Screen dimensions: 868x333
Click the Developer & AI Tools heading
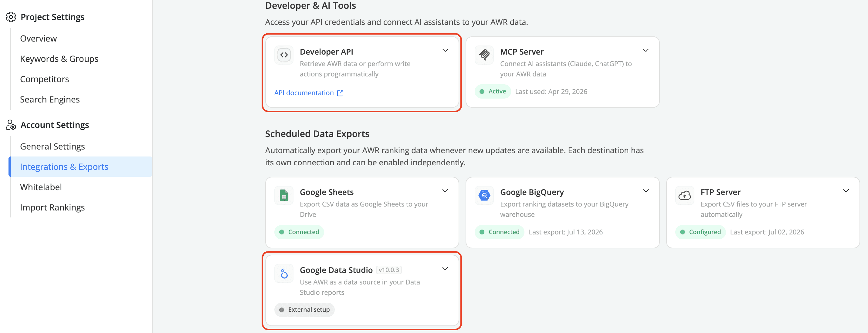coord(310,6)
